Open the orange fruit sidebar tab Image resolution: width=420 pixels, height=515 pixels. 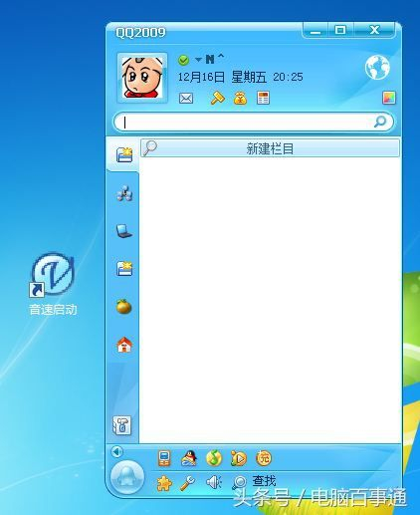pos(124,306)
